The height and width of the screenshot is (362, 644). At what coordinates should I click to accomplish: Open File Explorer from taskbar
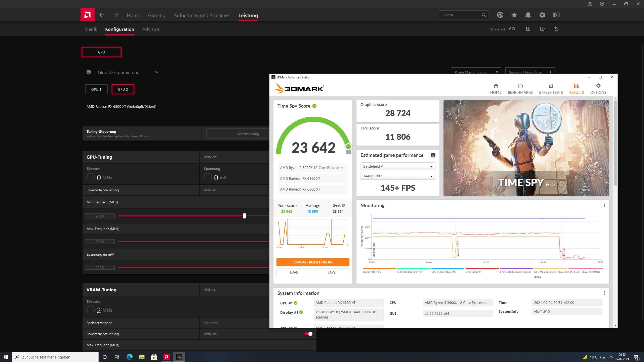(142, 357)
